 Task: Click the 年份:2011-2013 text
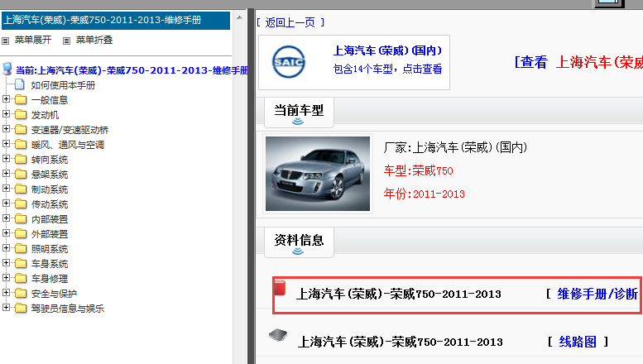tap(424, 194)
